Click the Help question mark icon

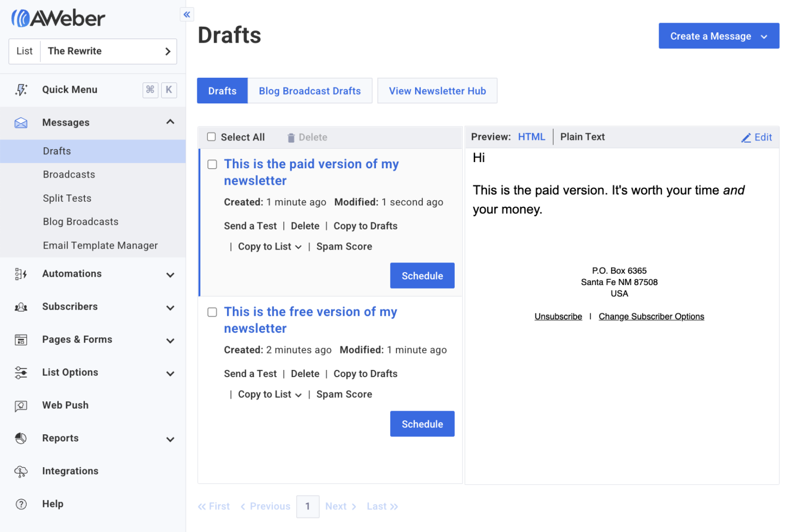pos(21,504)
